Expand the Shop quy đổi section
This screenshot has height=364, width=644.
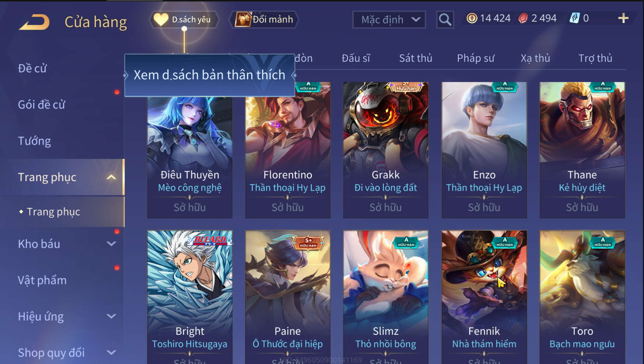pyautogui.click(x=111, y=353)
